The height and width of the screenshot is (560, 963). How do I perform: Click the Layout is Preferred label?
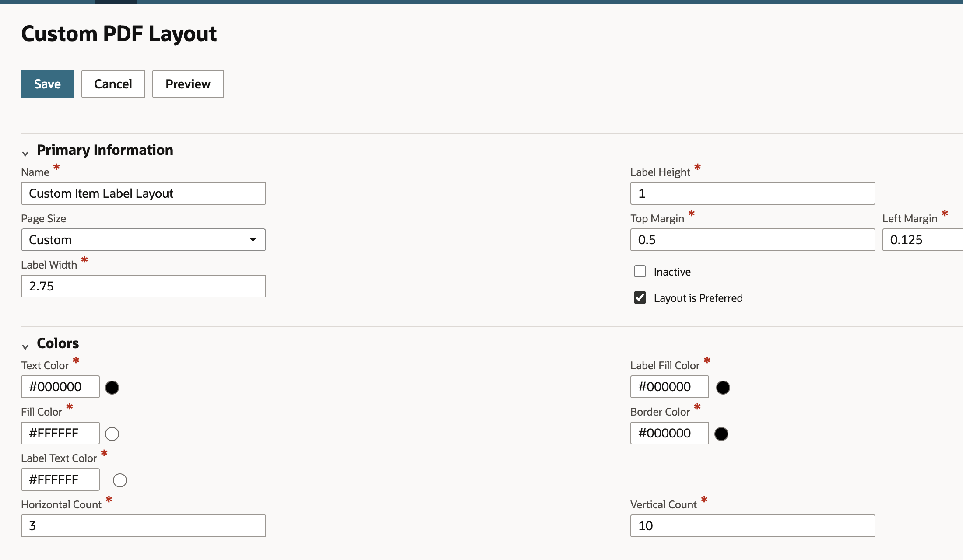pyautogui.click(x=698, y=298)
